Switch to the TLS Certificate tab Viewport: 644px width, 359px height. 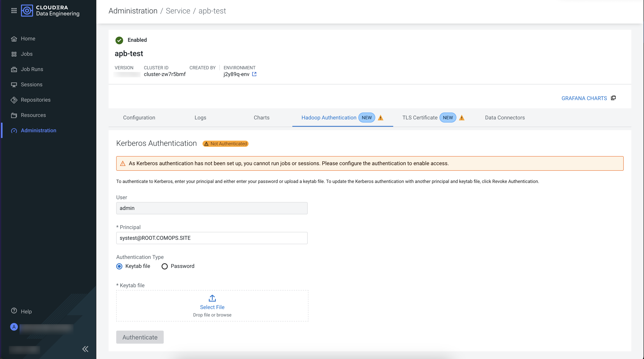point(420,118)
